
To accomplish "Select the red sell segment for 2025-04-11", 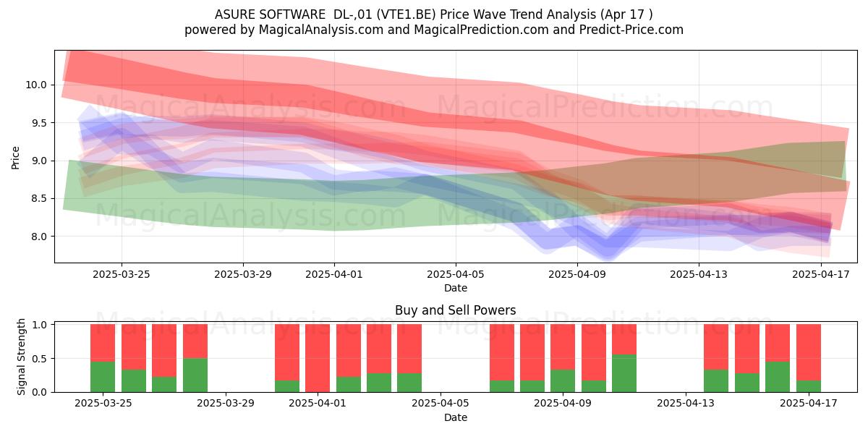I will pos(624,340).
